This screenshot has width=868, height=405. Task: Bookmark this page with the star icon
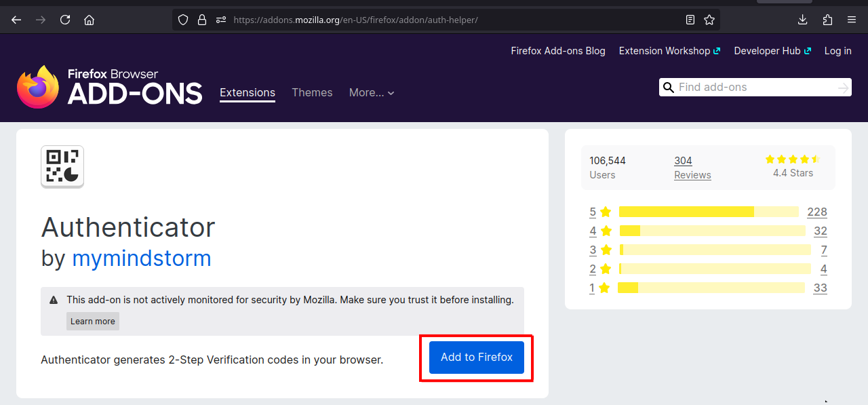[709, 20]
